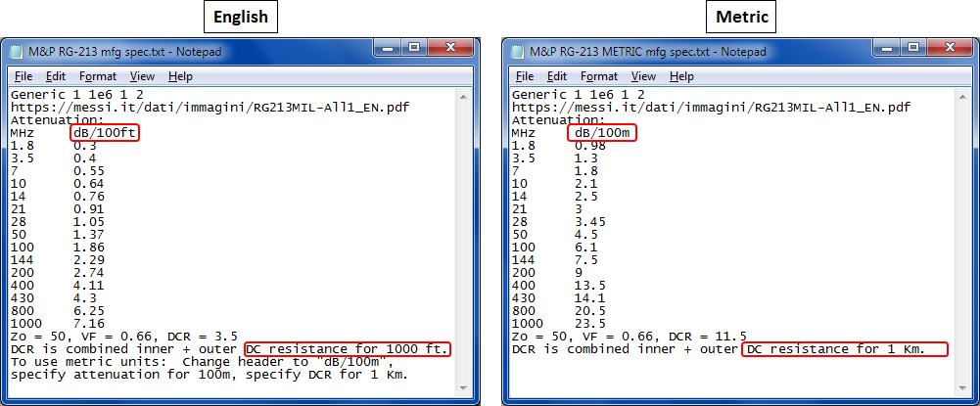Click value 0.64 in the 10 MHz row
The width and height of the screenshot is (980, 406).
point(88,184)
